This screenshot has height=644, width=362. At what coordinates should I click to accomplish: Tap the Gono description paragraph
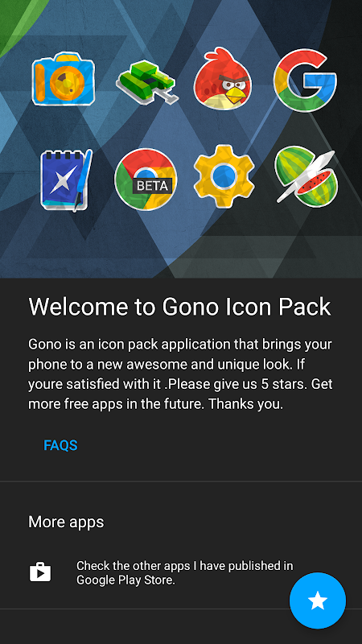(x=180, y=374)
